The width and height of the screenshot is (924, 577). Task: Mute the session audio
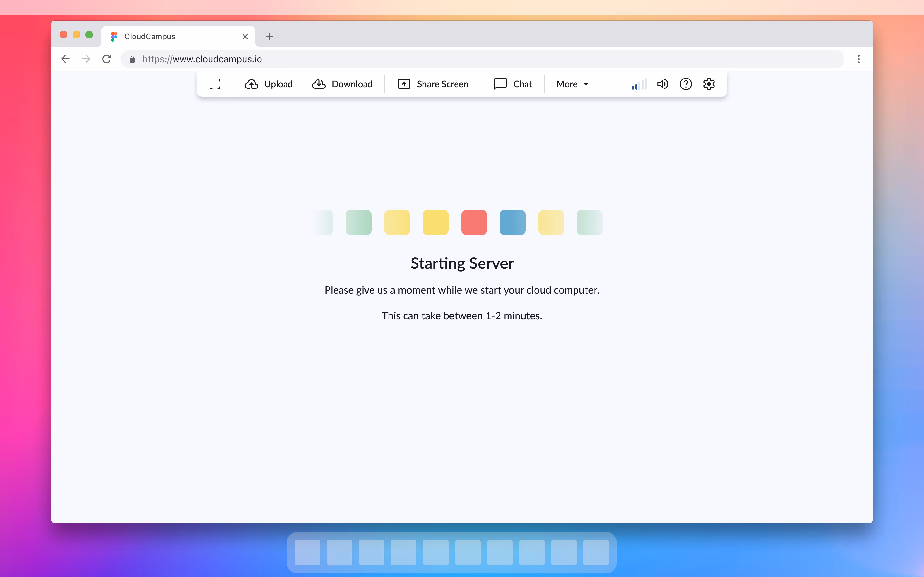[x=663, y=84]
